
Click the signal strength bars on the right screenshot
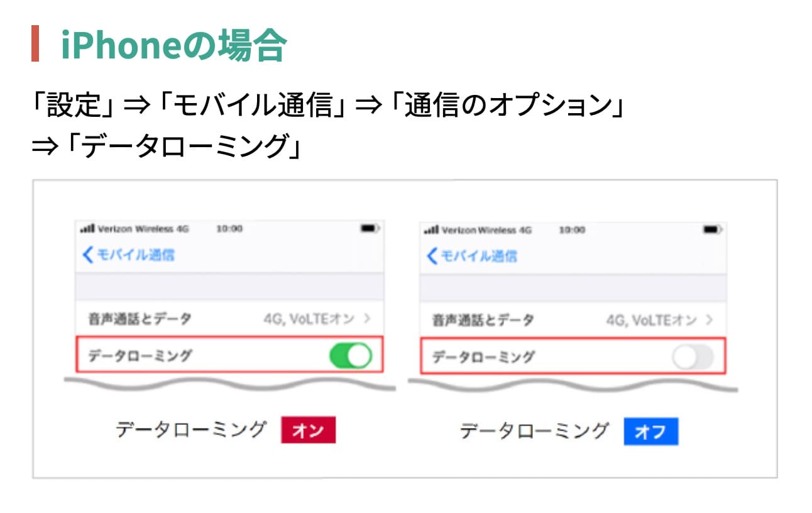(x=431, y=230)
